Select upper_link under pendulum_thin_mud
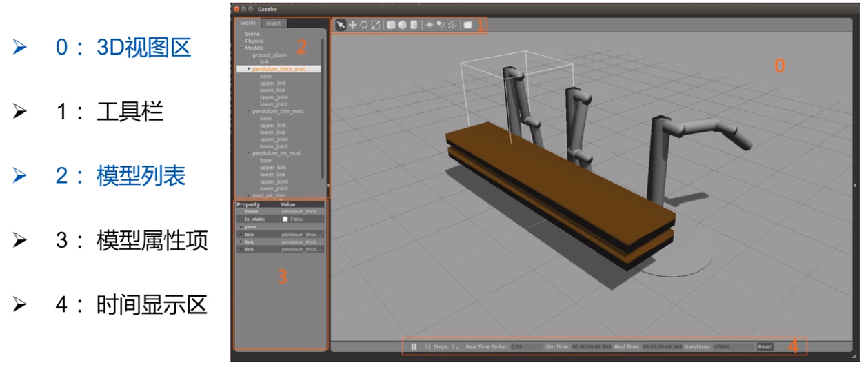The height and width of the screenshot is (374, 868). (x=272, y=126)
